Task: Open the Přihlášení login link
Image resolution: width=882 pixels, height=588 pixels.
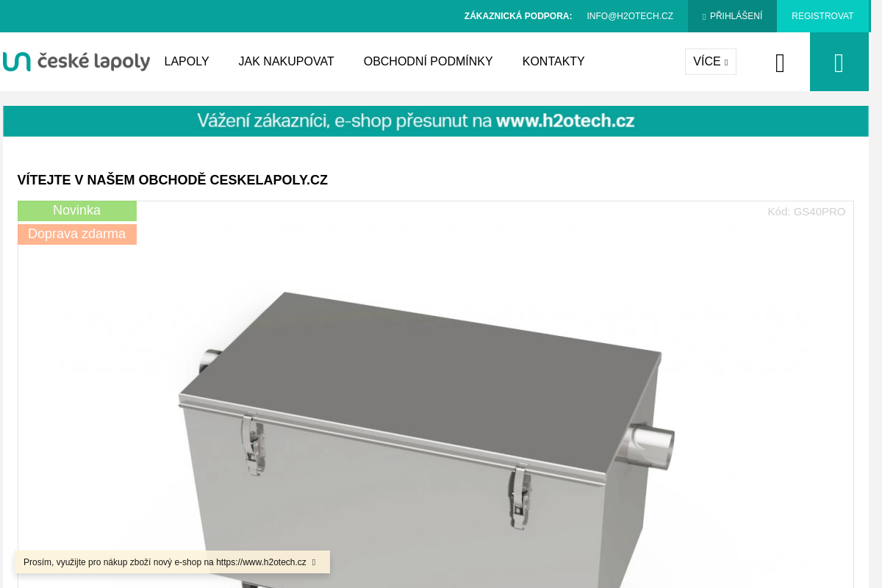Action: point(732,16)
